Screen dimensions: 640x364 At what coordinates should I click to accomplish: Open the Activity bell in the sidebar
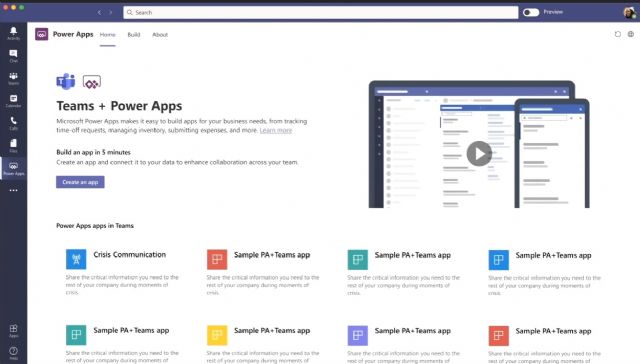13,33
